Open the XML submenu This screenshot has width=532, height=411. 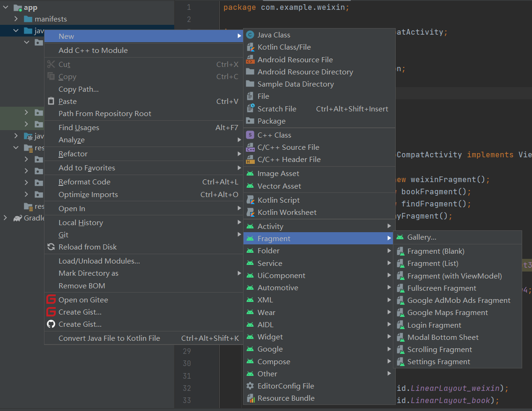point(319,300)
